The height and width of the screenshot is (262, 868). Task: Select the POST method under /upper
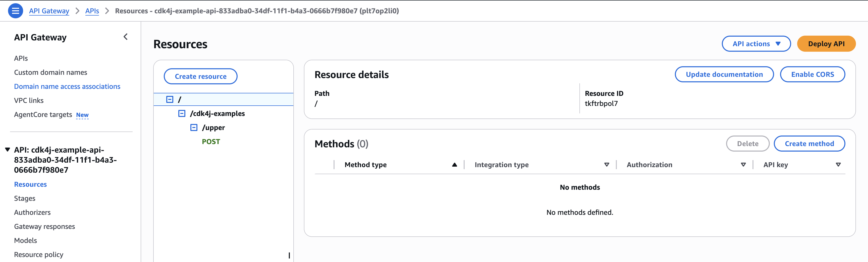point(211,142)
